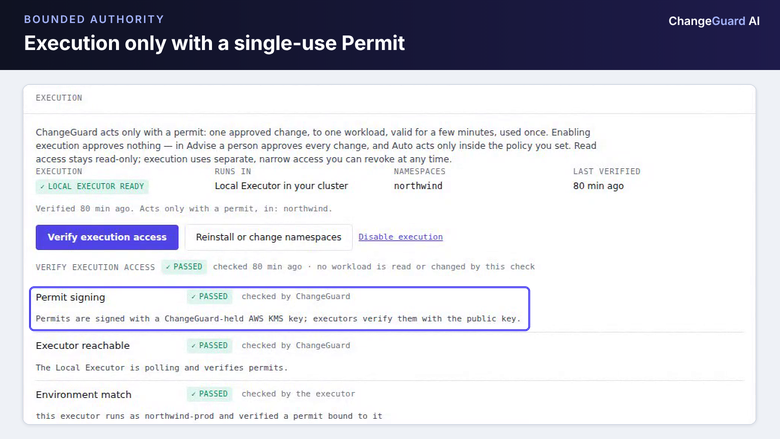The height and width of the screenshot is (439, 780).
Task: Click the PASSED badge next to Verify Execution Access
Action: pyautogui.click(x=184, y=266)
